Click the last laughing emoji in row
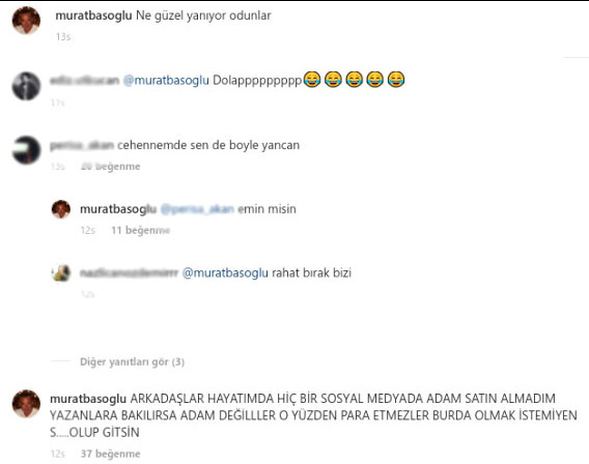This screenshot has width=589, height=464. 396,79
